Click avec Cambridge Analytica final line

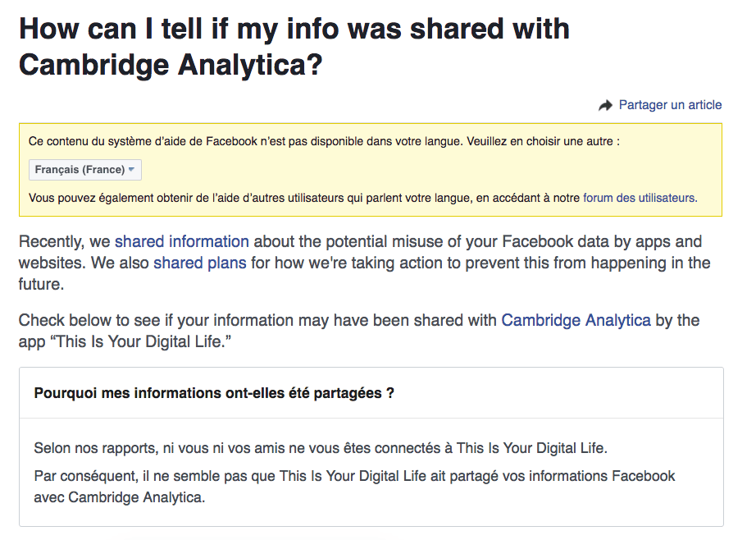[x=120, y=497]
